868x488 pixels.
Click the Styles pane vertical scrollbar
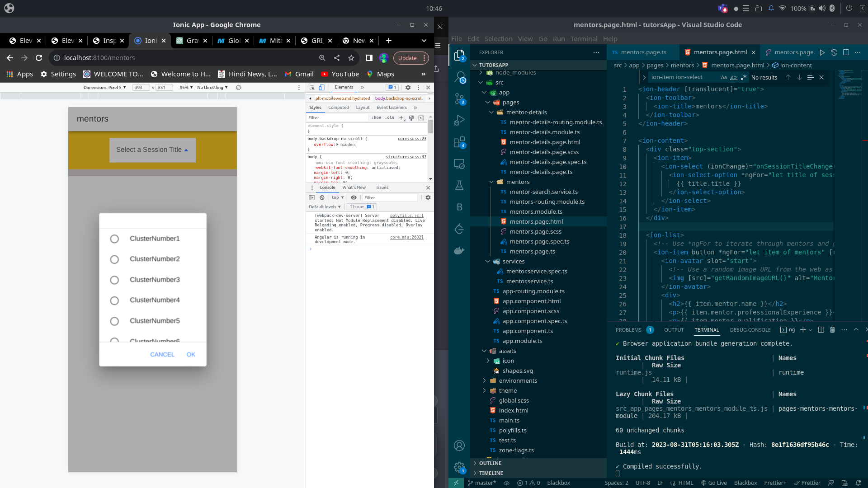(430, 127)
